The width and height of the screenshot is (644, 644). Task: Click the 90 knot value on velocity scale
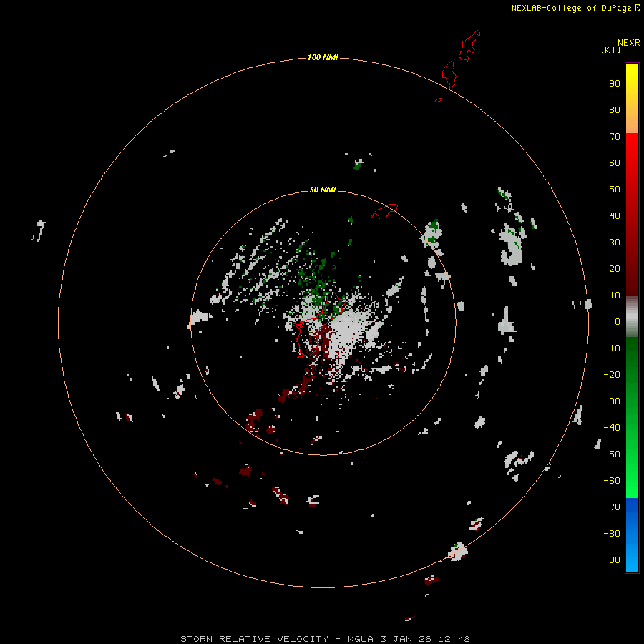tap(615, 84)
